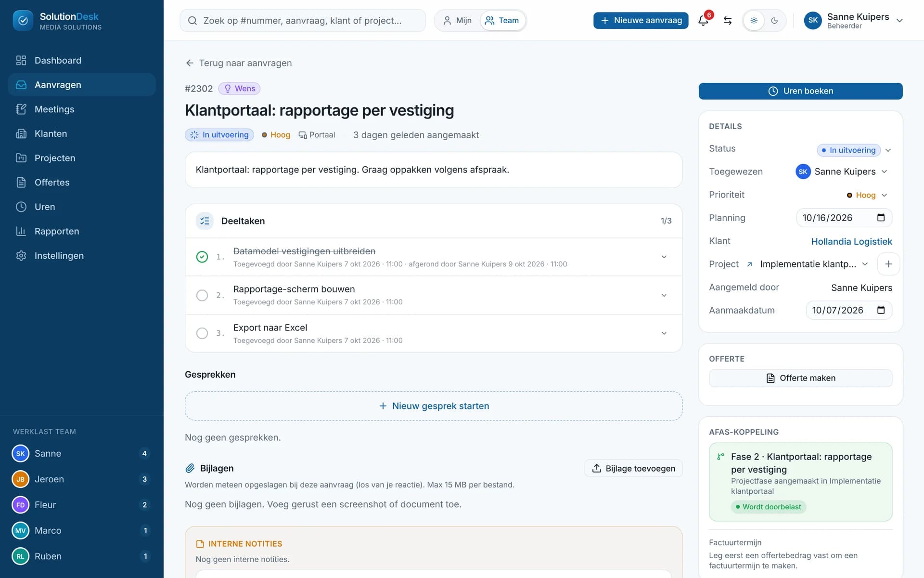Click Nieuwe aanvraag button
The width and height of the screenshot is (924, 578).
(641, 20)
